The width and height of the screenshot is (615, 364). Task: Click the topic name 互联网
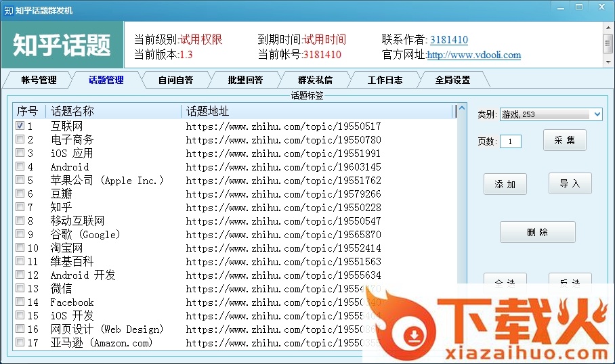pos(66,126)
